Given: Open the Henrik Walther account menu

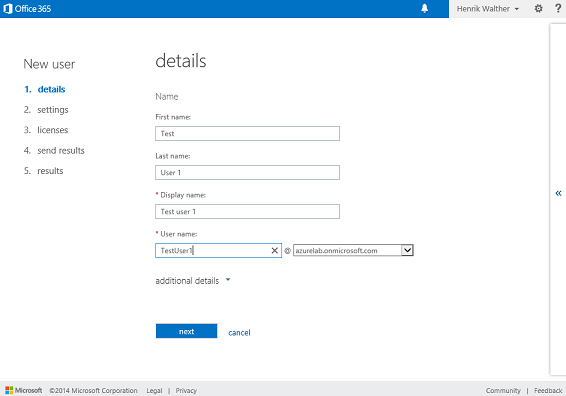Looking at the screenshot, I should 488,9.
